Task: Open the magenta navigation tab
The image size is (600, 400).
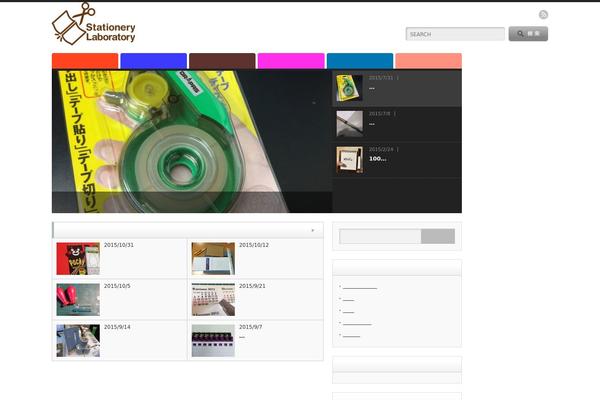Action: [x=291, y=61]
